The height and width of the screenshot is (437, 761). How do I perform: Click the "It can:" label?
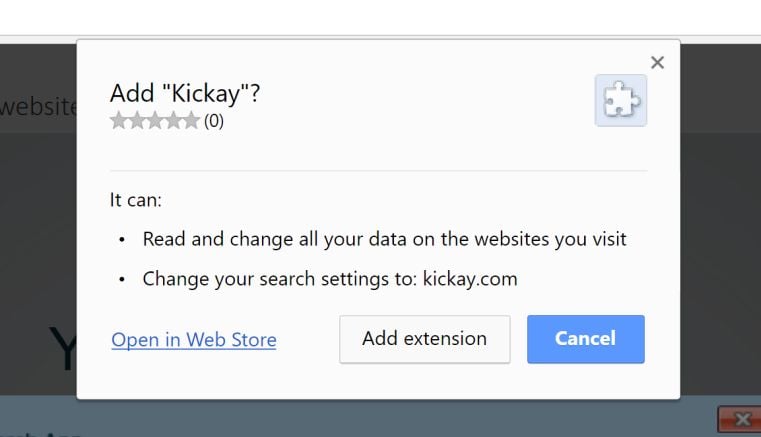pyautogui.click(x=136, y=200)
